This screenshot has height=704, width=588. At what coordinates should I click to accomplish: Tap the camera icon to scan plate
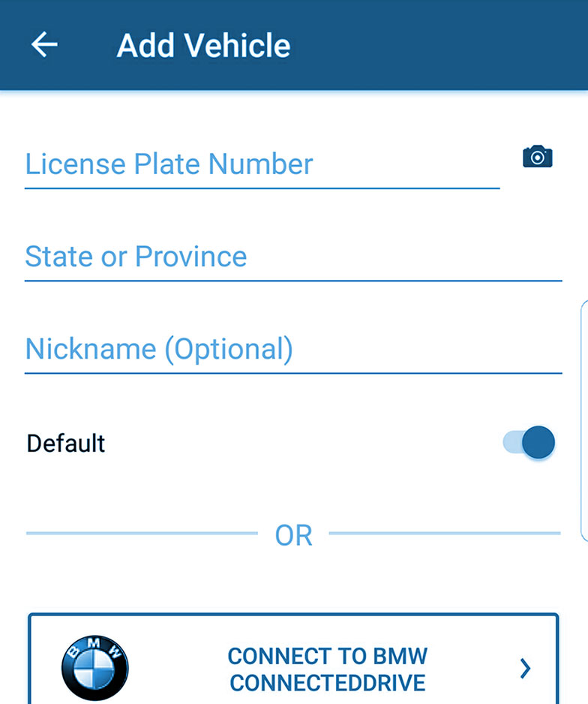[537, 157]
